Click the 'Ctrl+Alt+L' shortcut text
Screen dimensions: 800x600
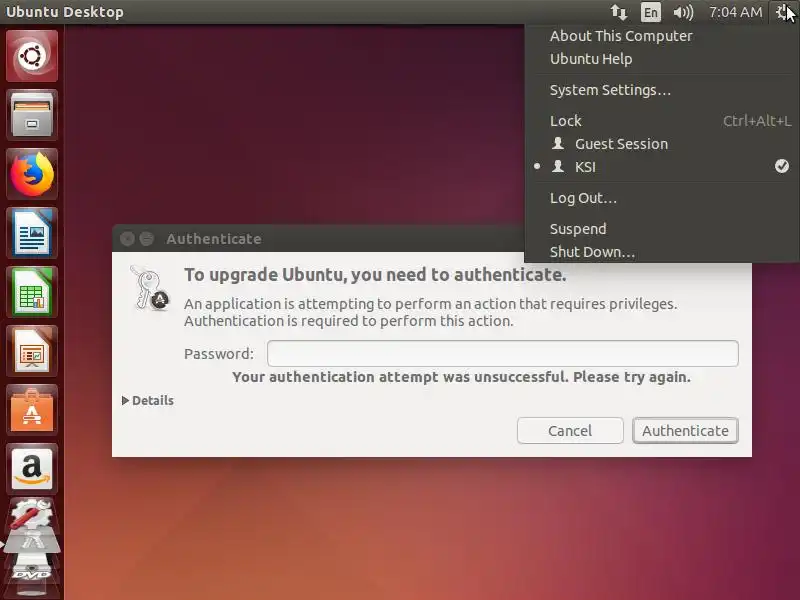(x=757, y=121)
